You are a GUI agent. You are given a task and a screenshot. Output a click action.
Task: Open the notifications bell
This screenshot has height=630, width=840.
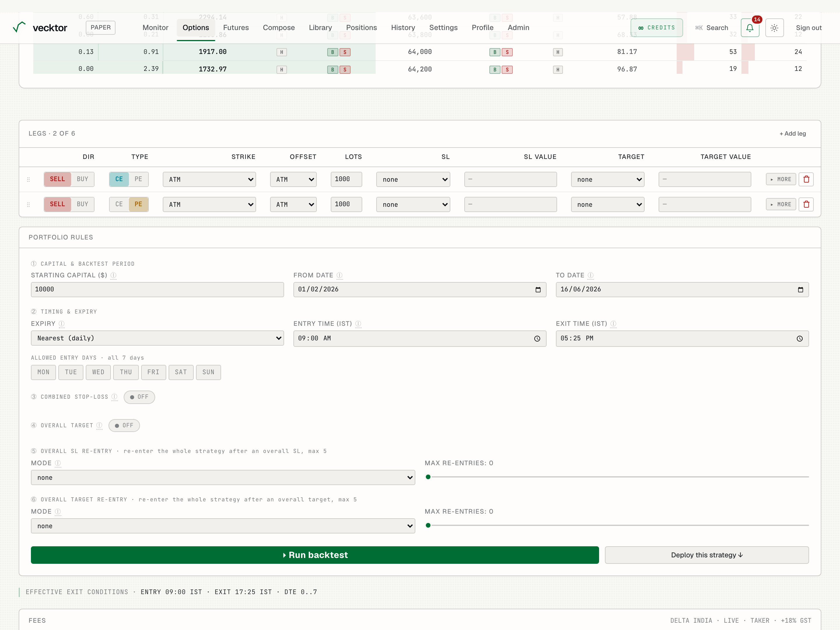[x=750, y=28]
